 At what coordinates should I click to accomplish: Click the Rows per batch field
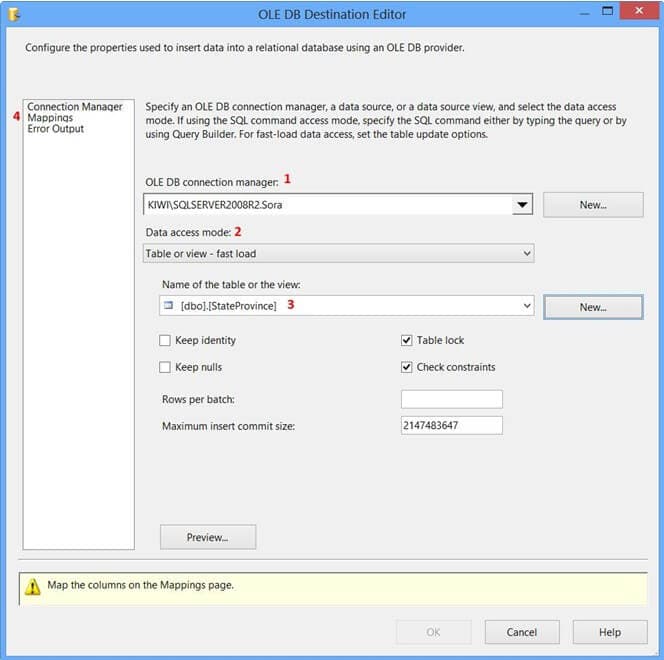click(x=451, y=399)
